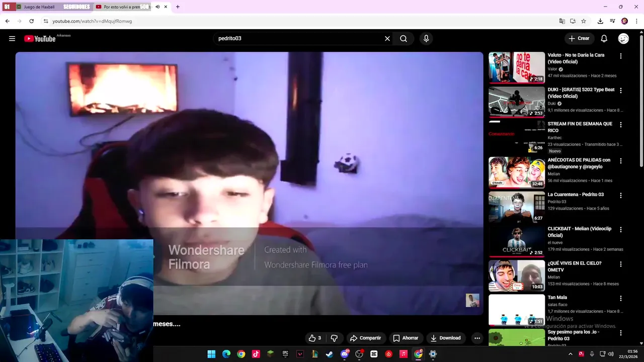Viewport: 644px width, 362px height.
Task: Click the channel watermark in video corner
Action: pos(472,300)
